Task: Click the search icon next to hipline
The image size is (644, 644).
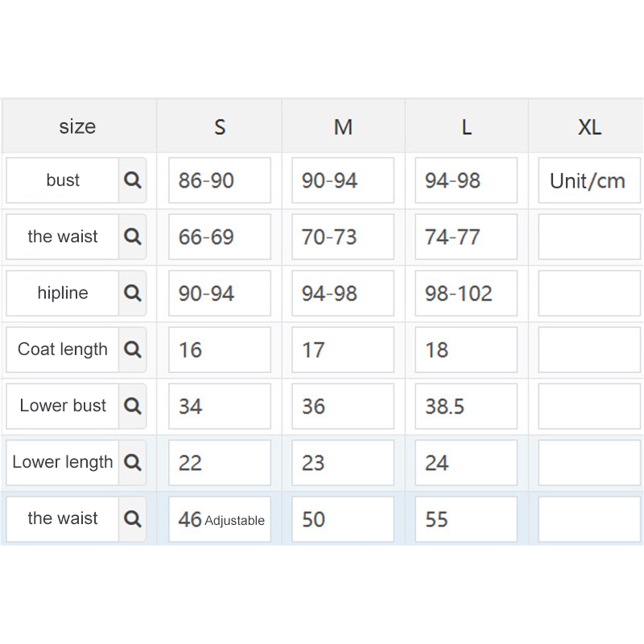Action: (x=132, y=293)
